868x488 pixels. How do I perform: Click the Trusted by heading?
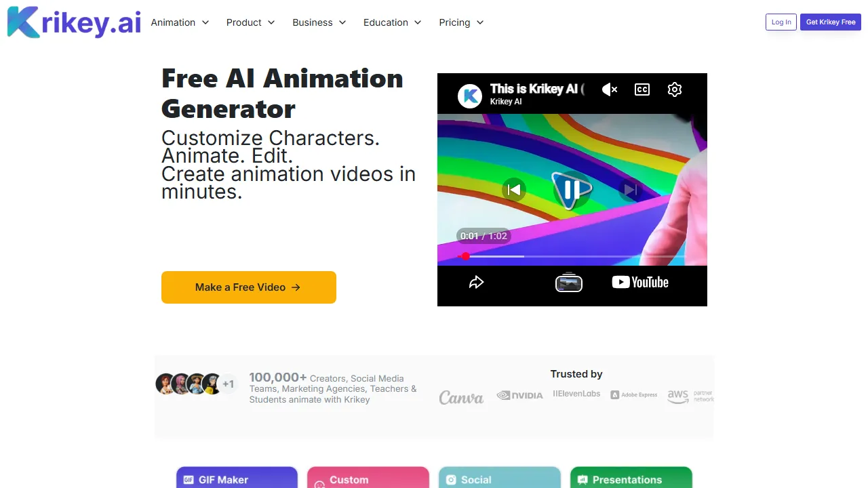coord(576,374)
